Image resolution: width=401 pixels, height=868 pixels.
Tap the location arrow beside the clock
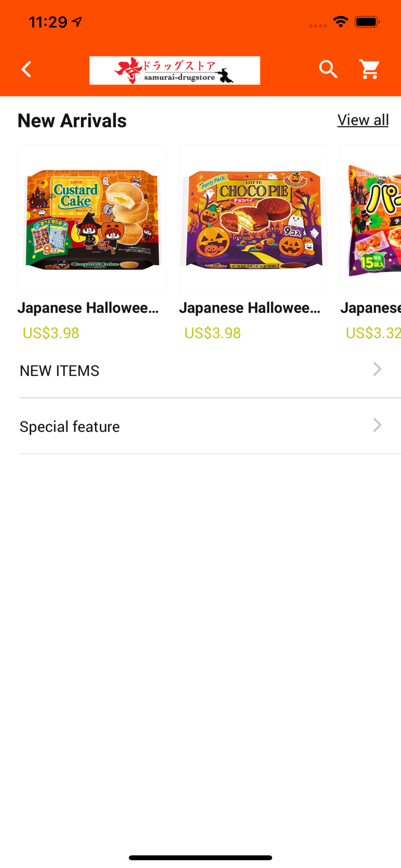77,22
